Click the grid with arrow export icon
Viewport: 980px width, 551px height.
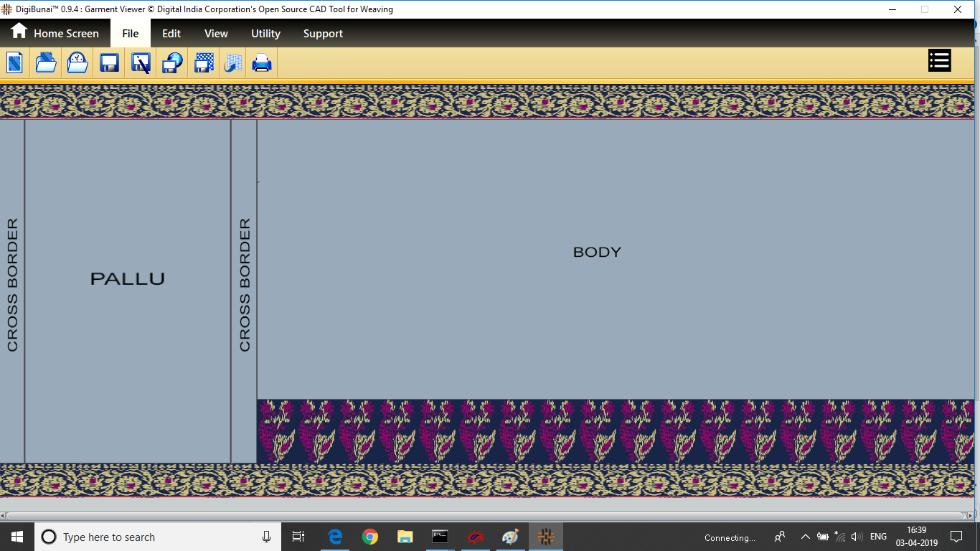tap(232, 63)
